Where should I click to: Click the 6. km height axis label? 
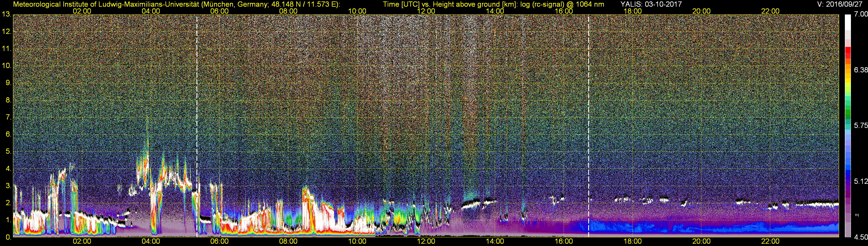(x=8, y=135)
